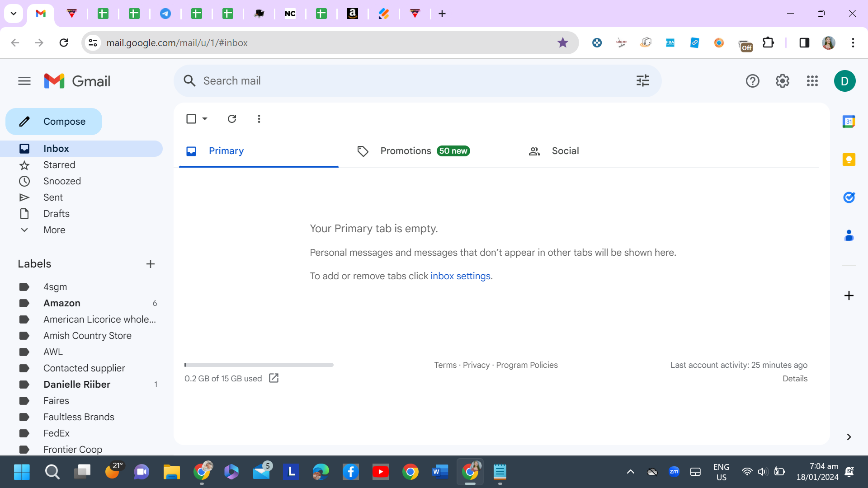Open Gmail Support help icon
The image size is (868, 488).
(x=752, y=81)
